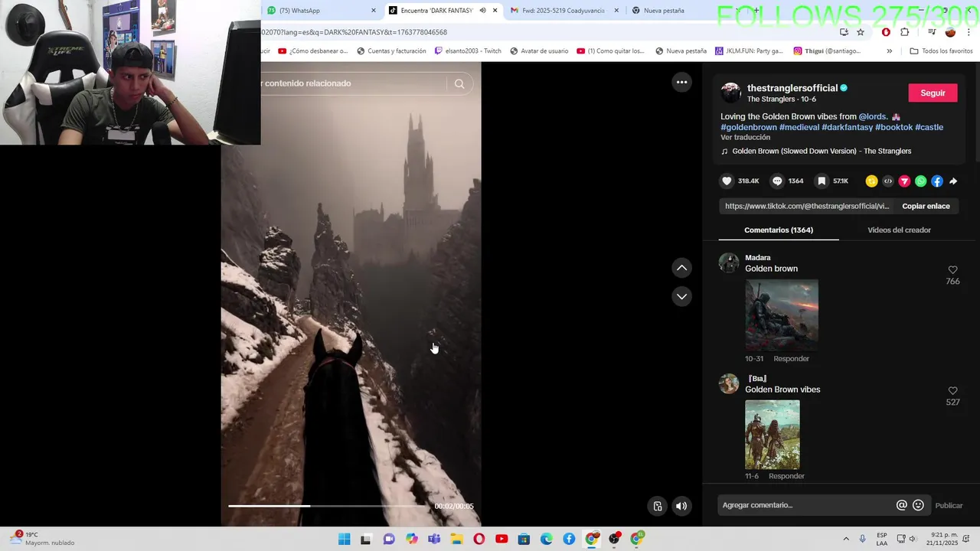Reply to Madara's comment via Responder

(791, 358)
